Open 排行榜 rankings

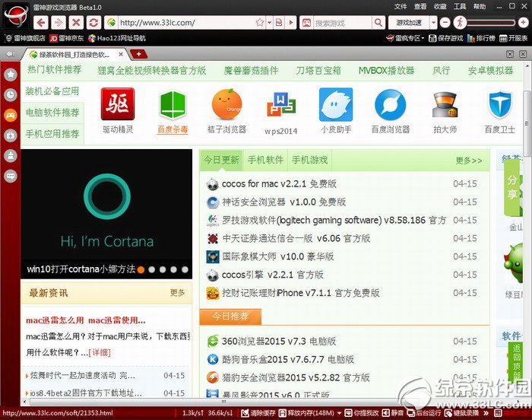pyautogui.click(x=481, y=38)
